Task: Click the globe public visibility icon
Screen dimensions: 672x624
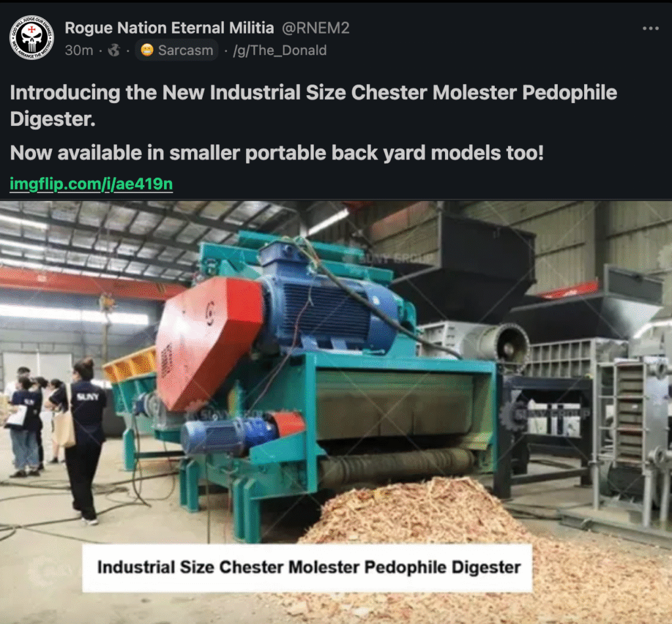Action: tap(114, 50)
